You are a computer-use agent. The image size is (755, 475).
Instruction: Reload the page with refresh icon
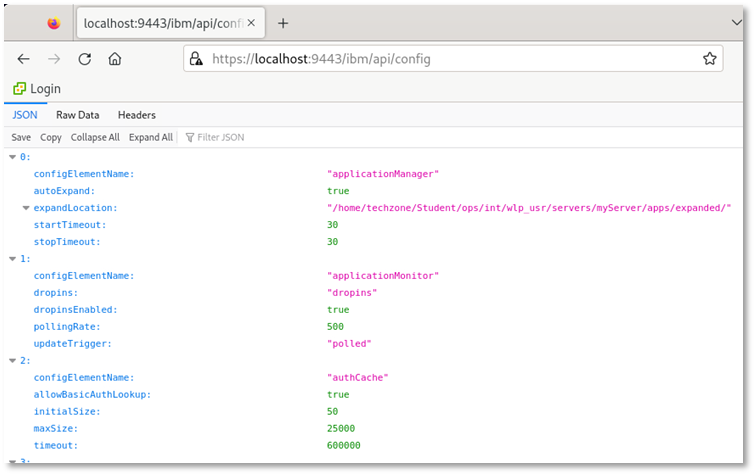click(x=85, y=59)
